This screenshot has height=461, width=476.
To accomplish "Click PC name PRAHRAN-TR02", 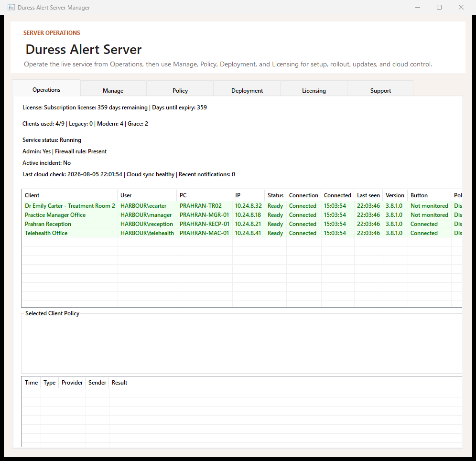I will (201, 206).
